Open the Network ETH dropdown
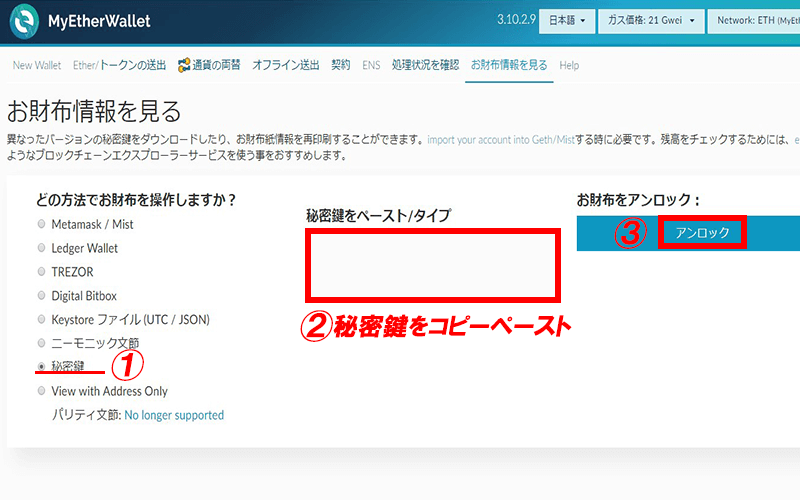 754,21
